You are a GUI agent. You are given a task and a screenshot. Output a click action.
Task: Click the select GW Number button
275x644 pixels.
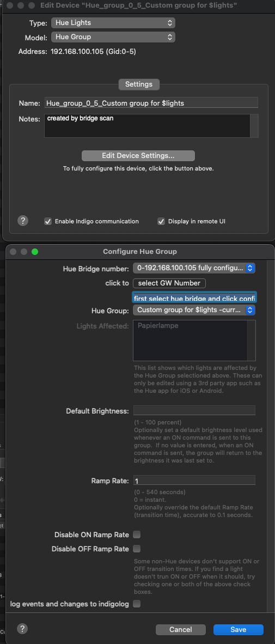(x=169, y=283)
